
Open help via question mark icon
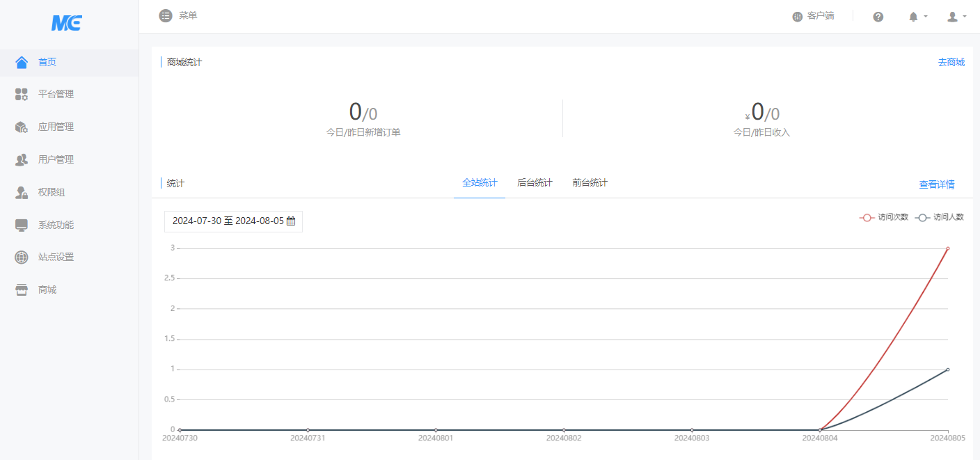tap(878, 17)
